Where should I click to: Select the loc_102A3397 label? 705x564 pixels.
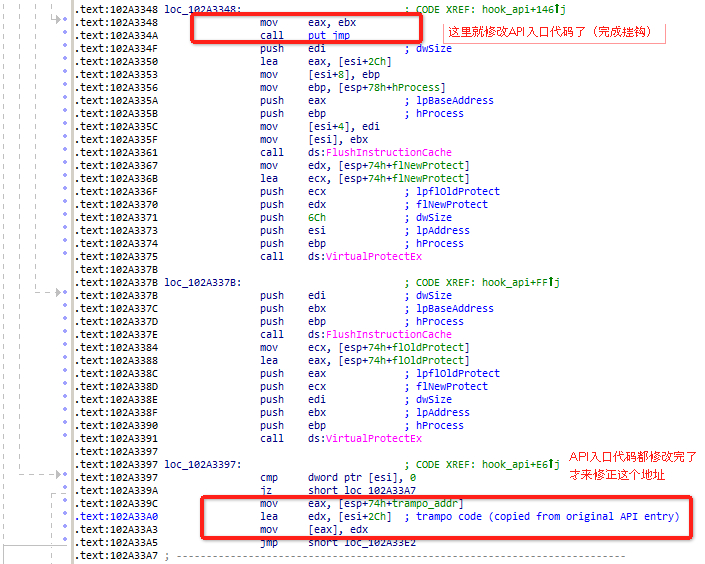click(x=203, y=465)
